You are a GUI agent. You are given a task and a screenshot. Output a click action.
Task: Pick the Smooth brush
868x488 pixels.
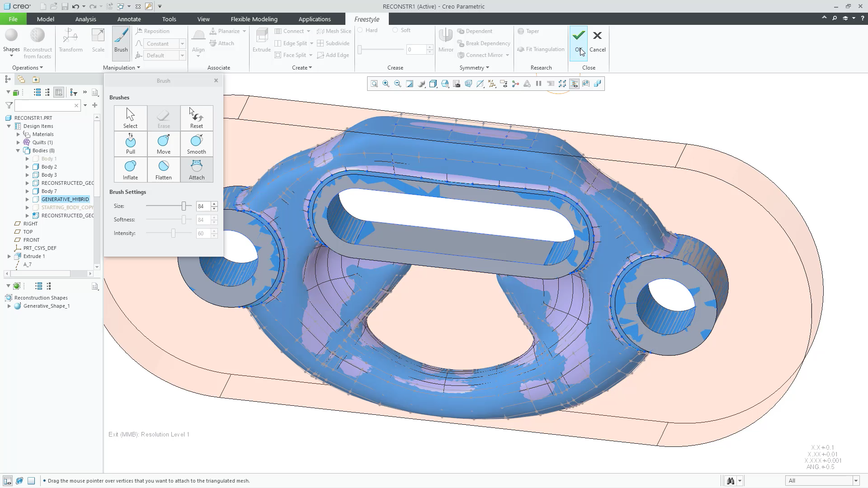197,144
